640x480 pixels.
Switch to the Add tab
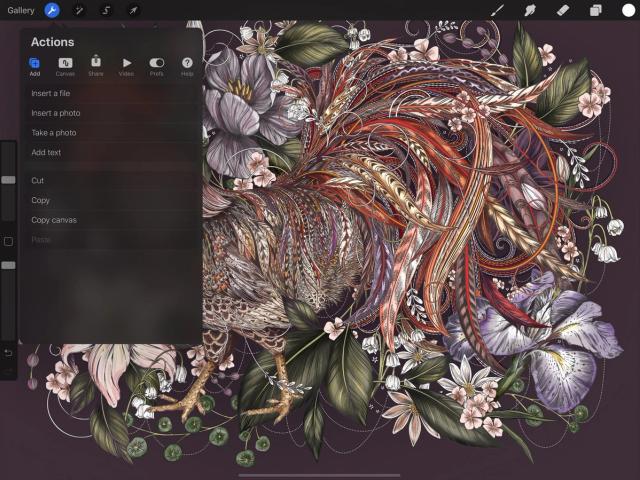tap(35, 67)
